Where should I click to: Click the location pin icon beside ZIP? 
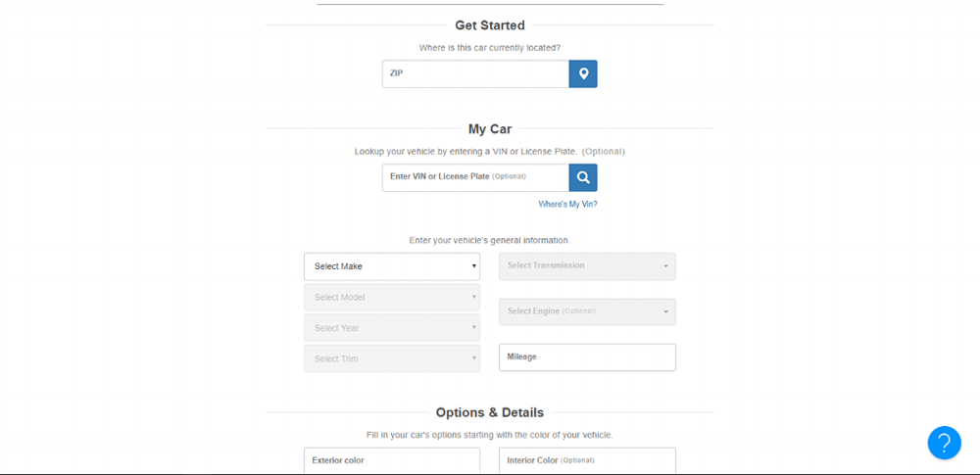coord(582,73)
